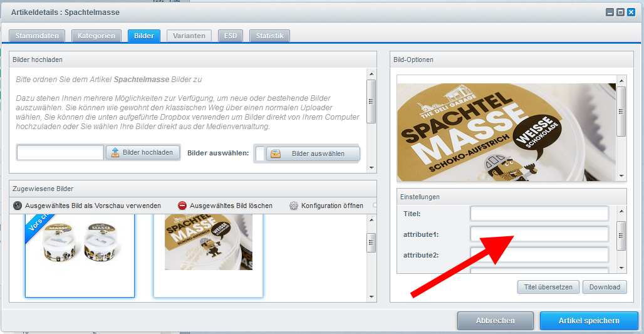This screenshot has height=334, width=644.
Task: Click the Bilder hochladen upload button
Action: (x=143, y=152)
